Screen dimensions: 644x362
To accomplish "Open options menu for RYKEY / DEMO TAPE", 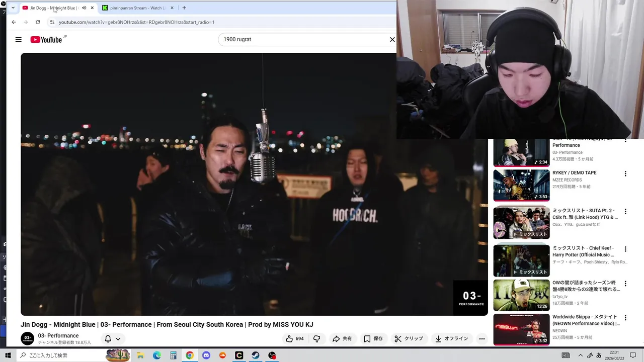I will point(625,174).
